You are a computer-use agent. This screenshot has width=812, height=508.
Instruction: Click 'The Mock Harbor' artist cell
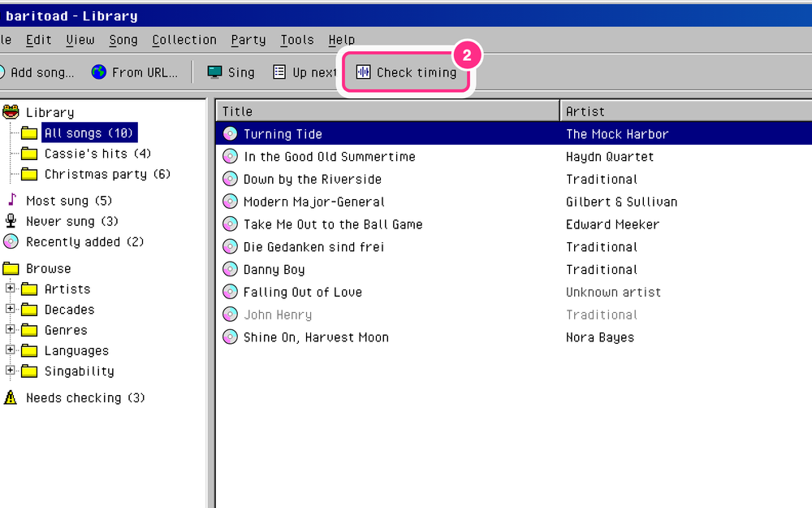(x=617, y=134)
